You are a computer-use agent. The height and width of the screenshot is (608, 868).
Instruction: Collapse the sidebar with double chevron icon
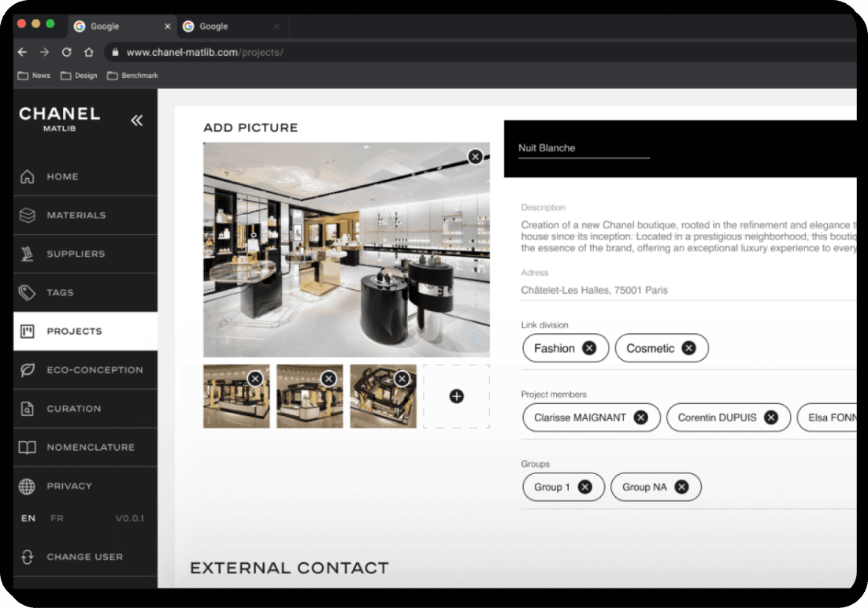tap(137, 120)
